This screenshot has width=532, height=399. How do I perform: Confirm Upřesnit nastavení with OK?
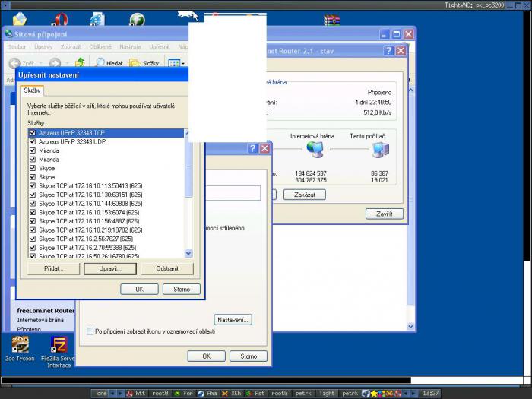click(x=139, y=290)
